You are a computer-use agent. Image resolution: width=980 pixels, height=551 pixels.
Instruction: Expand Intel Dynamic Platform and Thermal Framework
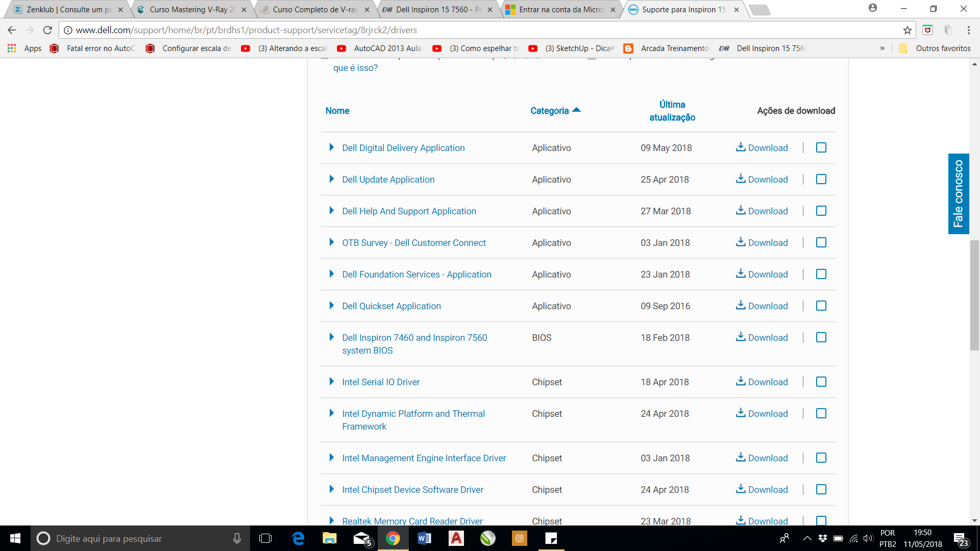coord(332,413)
